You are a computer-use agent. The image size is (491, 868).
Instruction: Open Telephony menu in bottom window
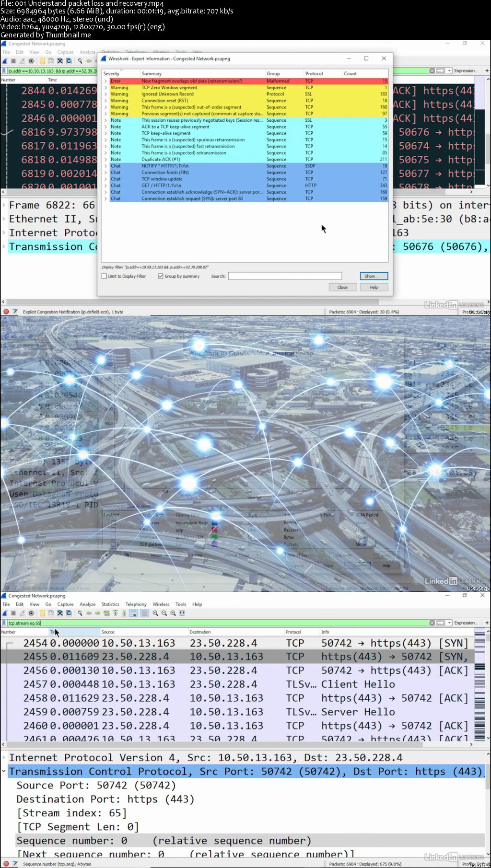136,604
